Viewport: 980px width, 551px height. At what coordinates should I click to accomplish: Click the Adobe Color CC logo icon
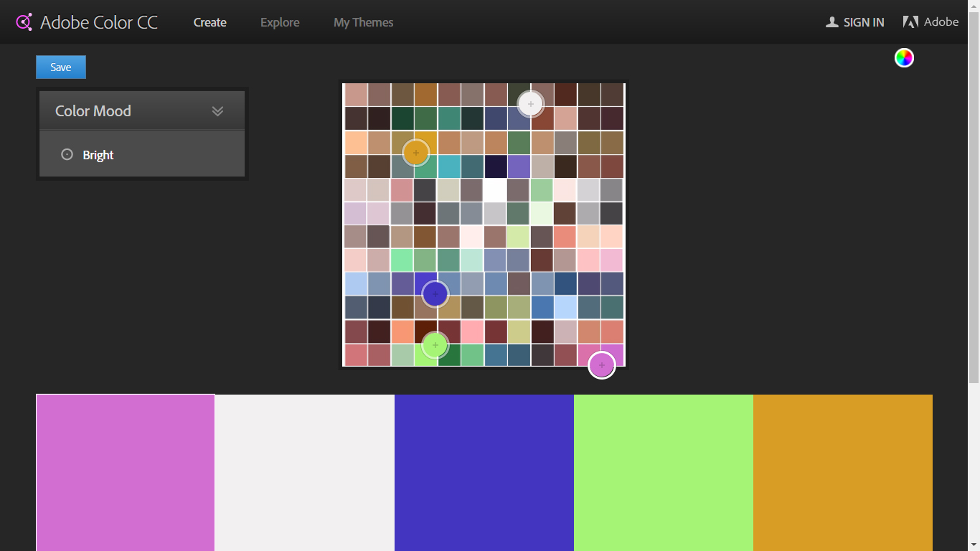(24, 22)
